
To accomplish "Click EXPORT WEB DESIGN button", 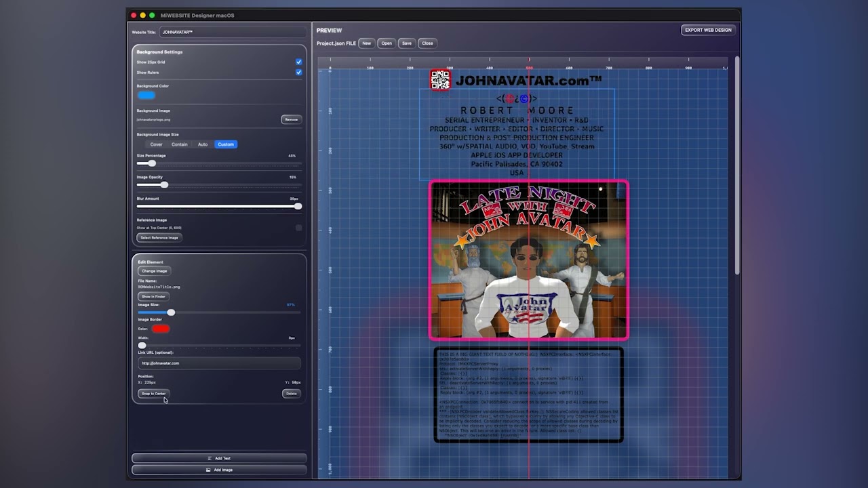I will [708, 30].
